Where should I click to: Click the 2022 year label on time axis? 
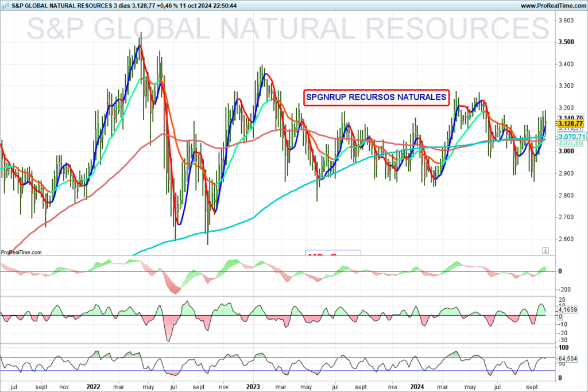pos(93,387)
